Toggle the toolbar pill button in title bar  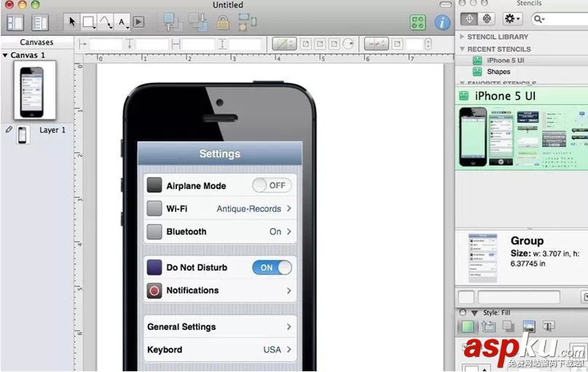click(445, 4)
